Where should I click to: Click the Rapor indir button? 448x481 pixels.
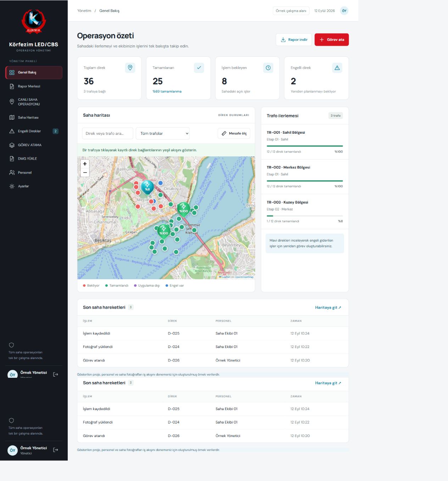click(294, 40)
